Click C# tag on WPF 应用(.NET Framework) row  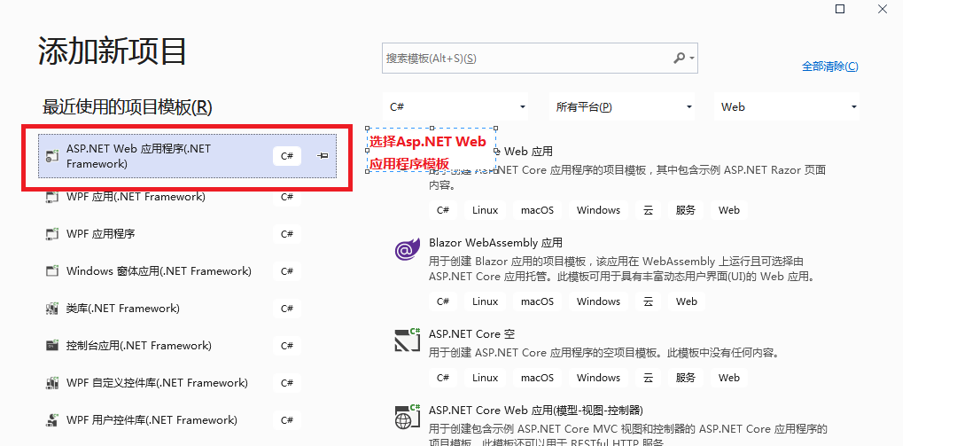click(287, 197)
